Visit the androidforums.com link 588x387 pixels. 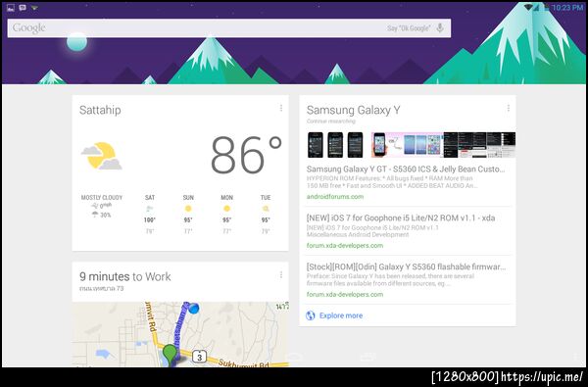(335, 197)
